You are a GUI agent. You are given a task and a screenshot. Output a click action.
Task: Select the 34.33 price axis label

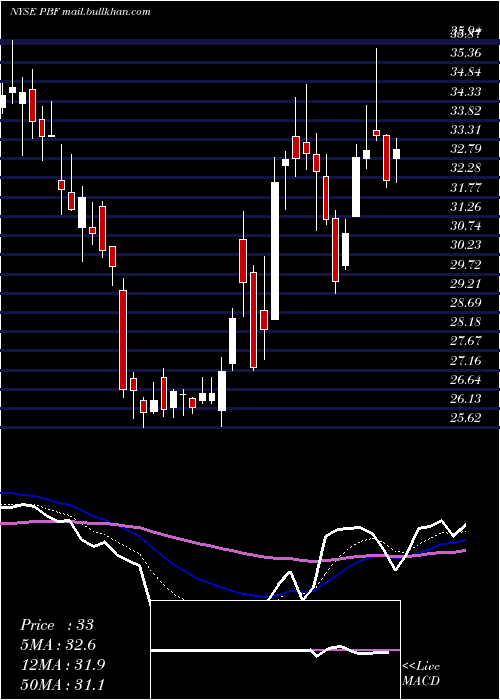click(x=466, y=92)
